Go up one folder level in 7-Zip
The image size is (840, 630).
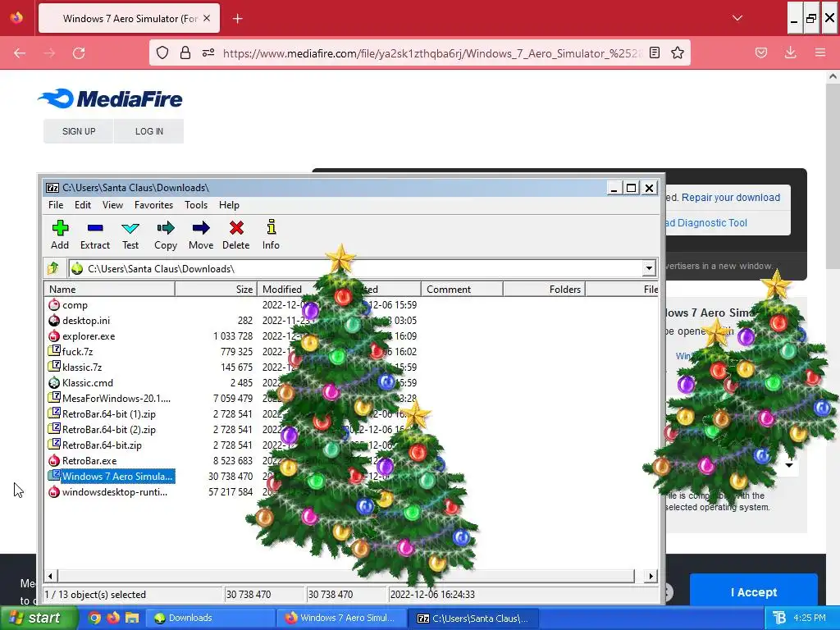[53, 268]
